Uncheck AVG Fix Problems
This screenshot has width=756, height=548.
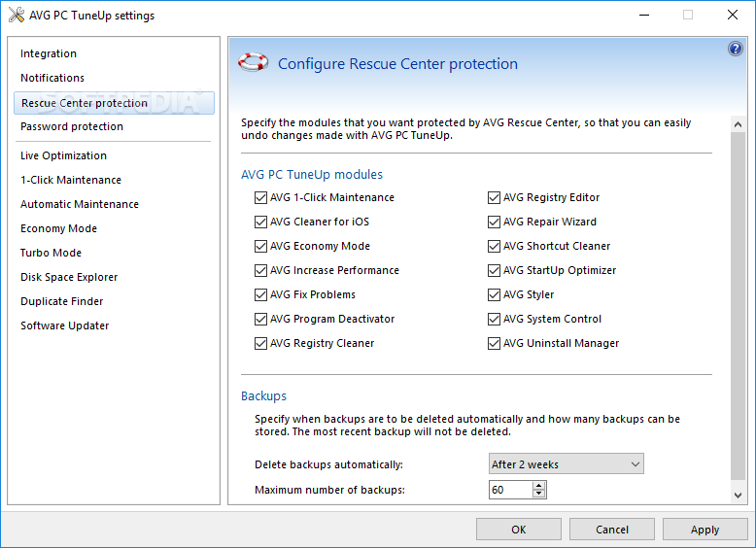coord(260,294)
